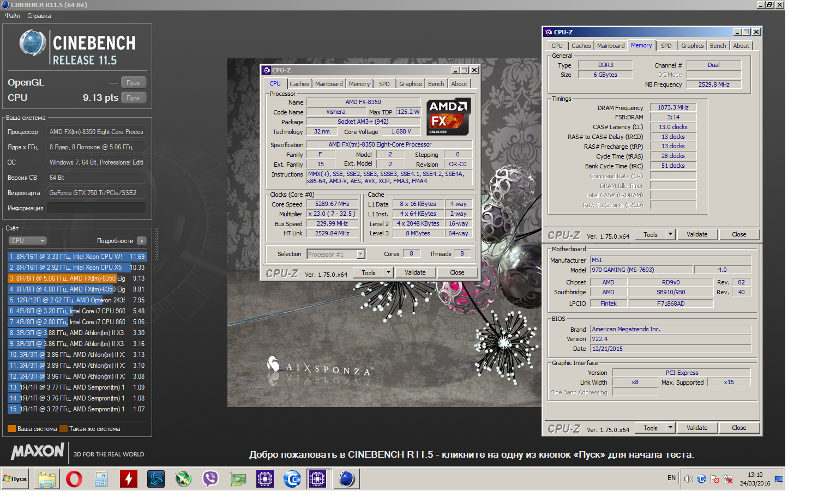Click the Подробности arrow icon

click(142, 241)
